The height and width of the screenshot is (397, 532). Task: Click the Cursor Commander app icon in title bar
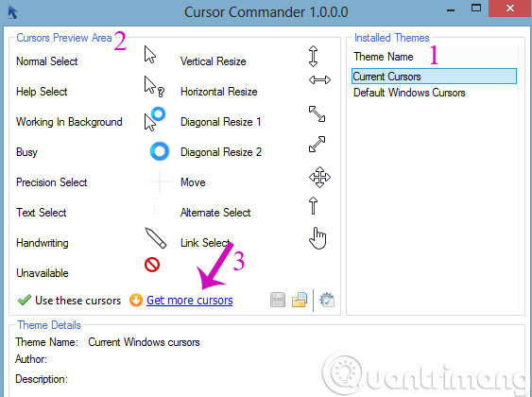click(13, 13)
